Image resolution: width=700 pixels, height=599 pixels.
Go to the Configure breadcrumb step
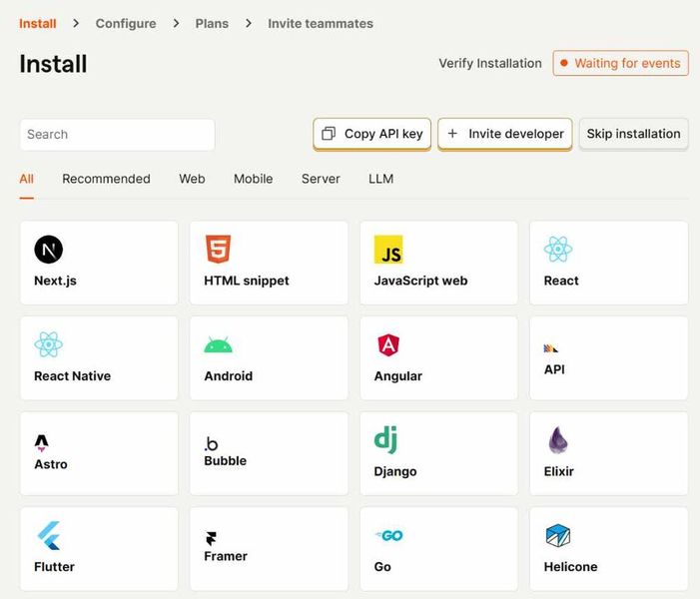(x=126, y=24)
